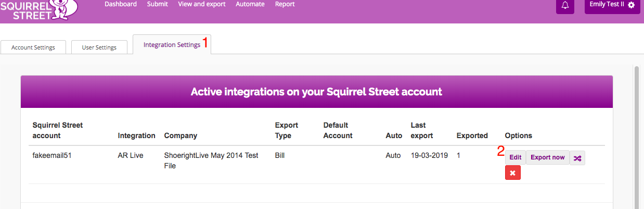
Task: Click Export now for fakeemail51
Action: pos(547,157)
